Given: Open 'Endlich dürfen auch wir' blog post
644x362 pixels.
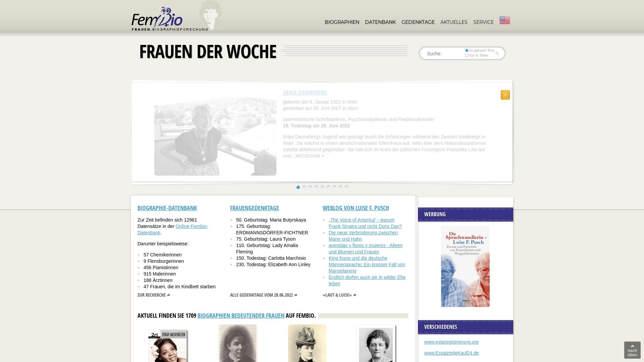Looking at the screenshot, I should (367, 281).
